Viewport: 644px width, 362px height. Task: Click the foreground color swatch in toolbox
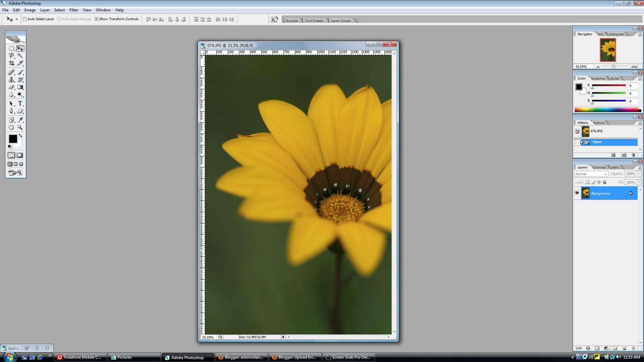(x=13, y=139)
